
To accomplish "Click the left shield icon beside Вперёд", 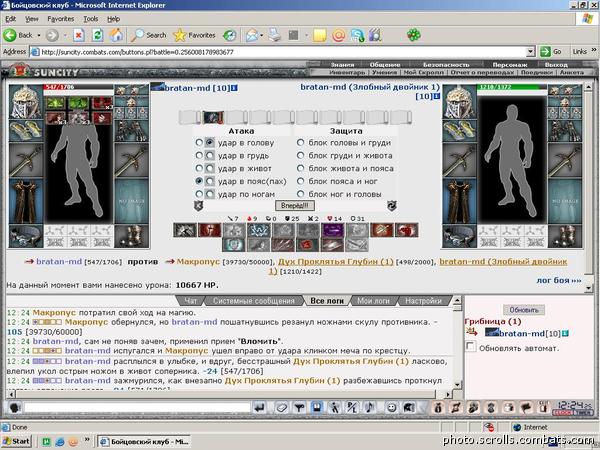I will [x=198, y=205].
